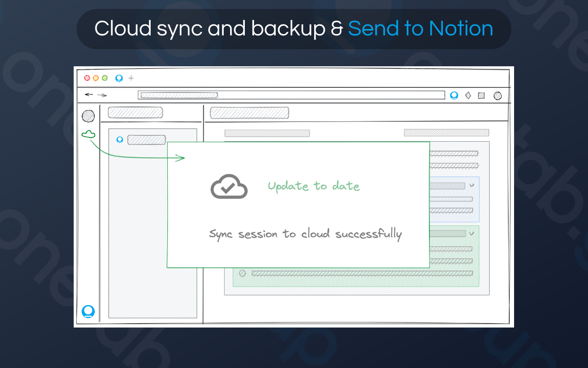
Task: Click the back arrow in the browser
Action: pos(89,94)
